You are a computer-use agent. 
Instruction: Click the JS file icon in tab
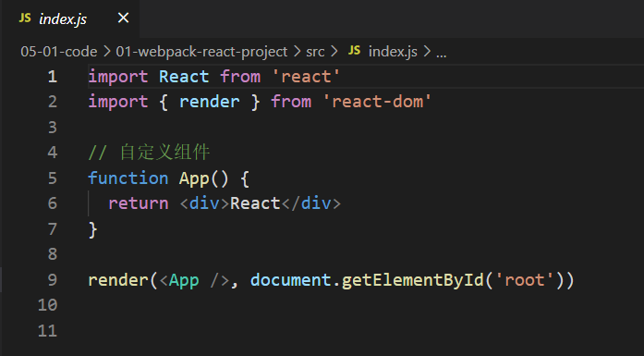point(25,18)
